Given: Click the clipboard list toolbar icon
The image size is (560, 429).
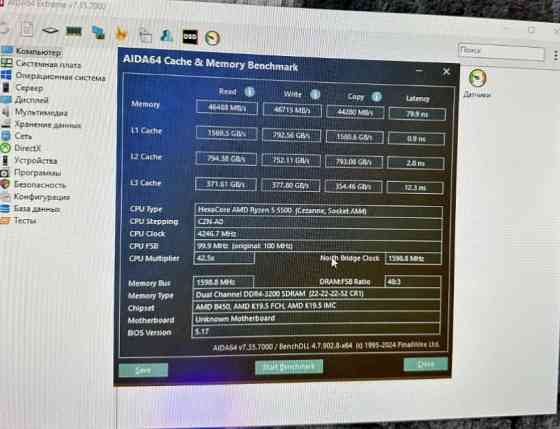Looking at the screenshot, I should [x=145, y=35].
